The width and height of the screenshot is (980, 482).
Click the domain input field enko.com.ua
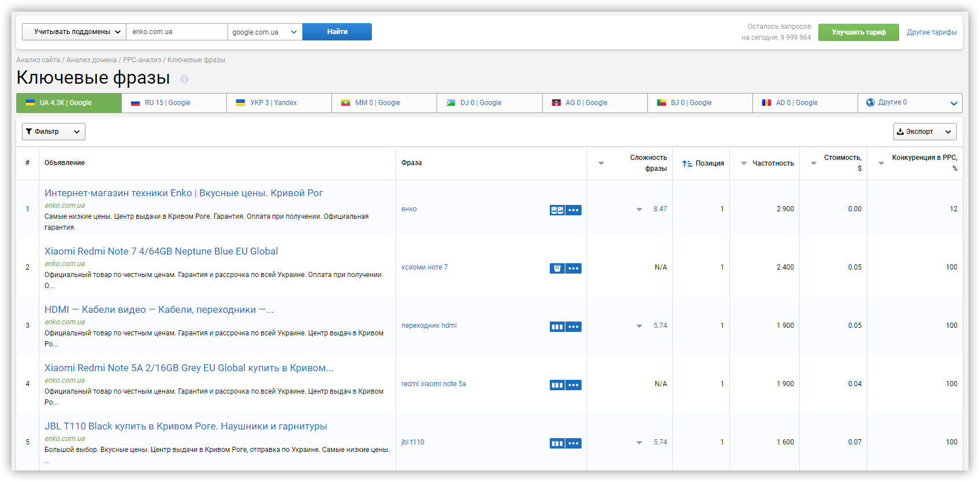177,32
